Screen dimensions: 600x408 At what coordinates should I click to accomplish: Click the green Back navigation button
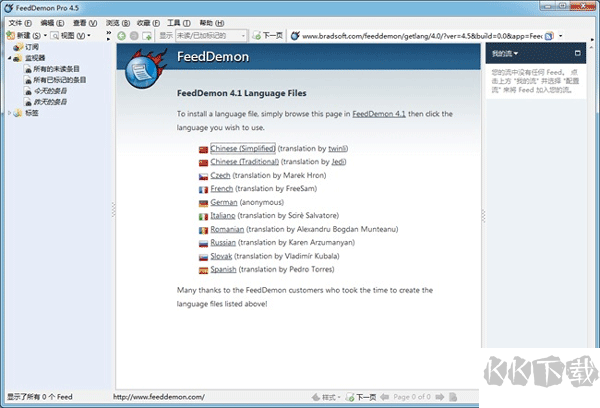point(121,36)
